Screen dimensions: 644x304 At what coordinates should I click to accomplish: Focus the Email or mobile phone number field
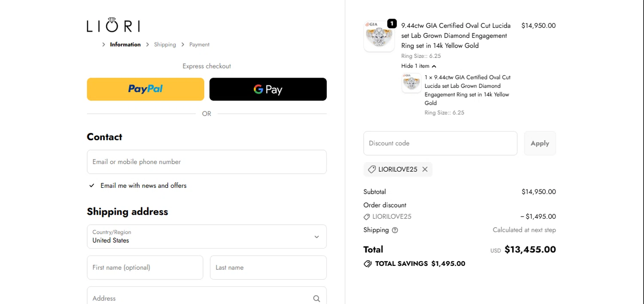click(207, 162)
